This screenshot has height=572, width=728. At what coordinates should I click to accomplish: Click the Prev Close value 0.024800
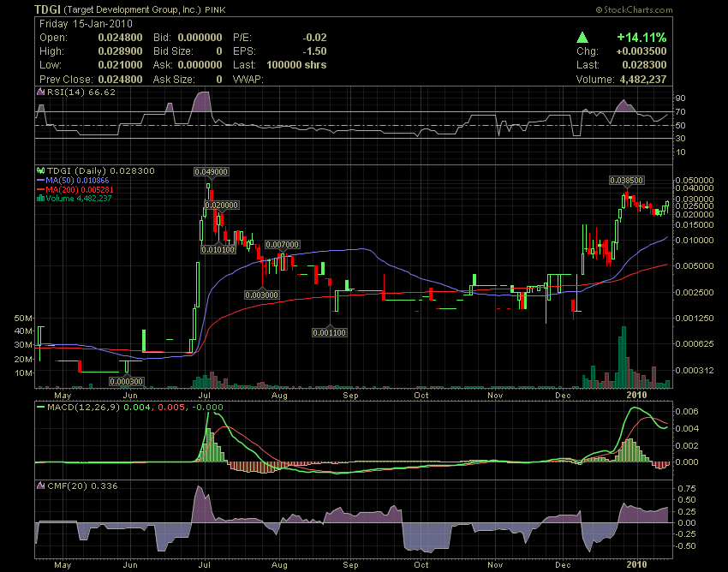coord(120,80)
